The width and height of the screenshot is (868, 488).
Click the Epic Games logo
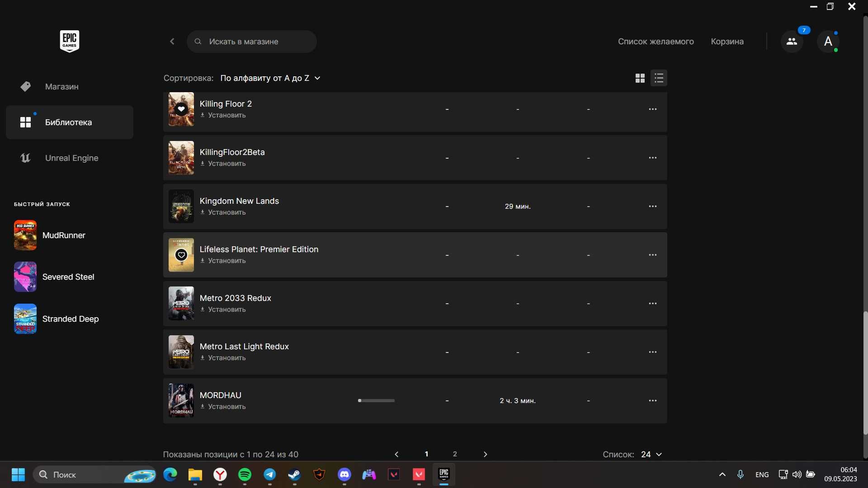pyautogui.click(x=70, y=41)
